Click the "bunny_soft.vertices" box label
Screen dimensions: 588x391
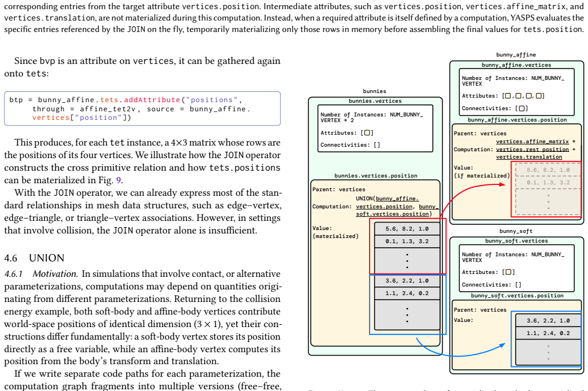click(516, 241)
